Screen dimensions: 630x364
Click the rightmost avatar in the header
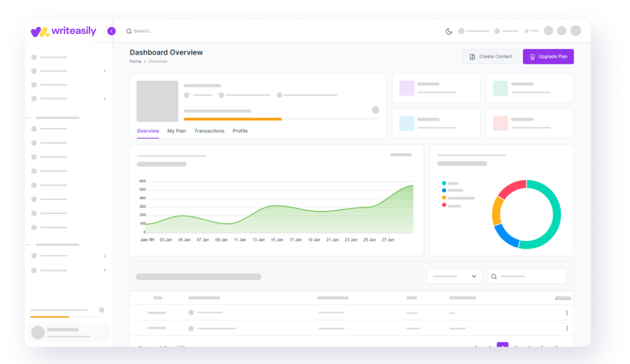(575, 31)
